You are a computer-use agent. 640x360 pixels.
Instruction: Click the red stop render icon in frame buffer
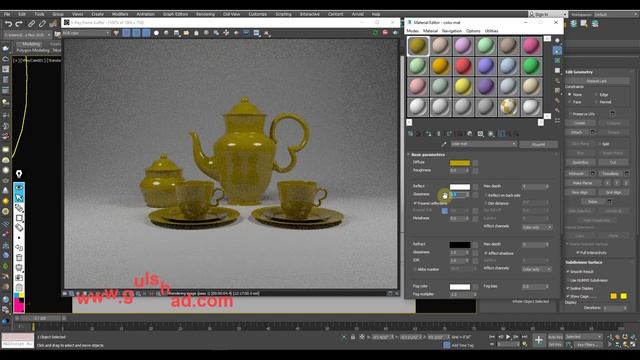click(x=385, y=33)
